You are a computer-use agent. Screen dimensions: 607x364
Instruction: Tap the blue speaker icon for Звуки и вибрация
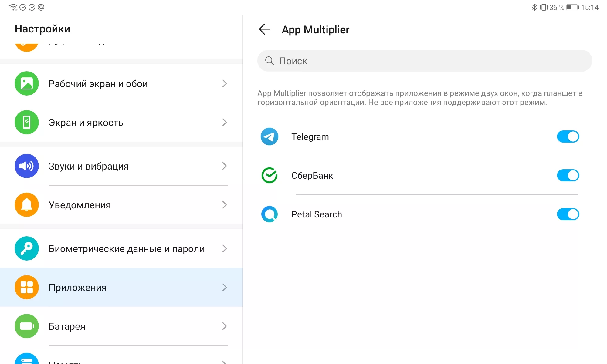pyautogui.click(x=27, y=166)
